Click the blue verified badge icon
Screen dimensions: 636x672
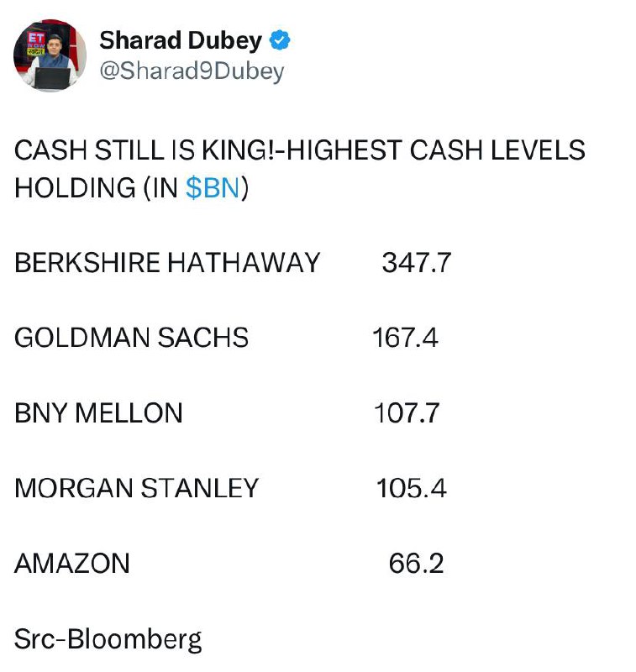[280, 40]
